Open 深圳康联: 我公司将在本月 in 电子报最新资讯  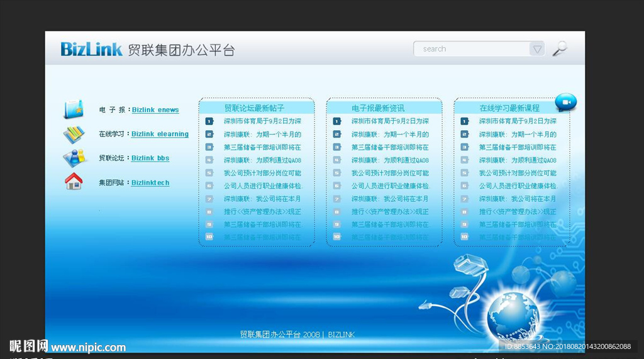pyautogui.click(x=390, y=199)
